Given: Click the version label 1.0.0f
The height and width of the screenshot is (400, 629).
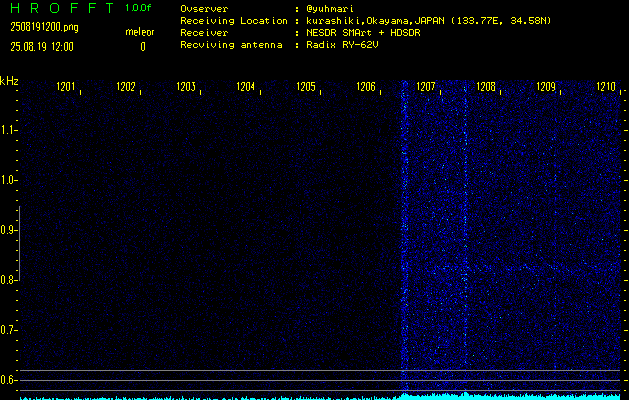Looking at the screenshot, I should point(138,8).
